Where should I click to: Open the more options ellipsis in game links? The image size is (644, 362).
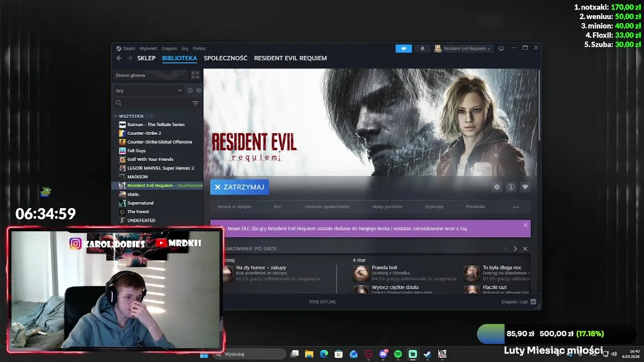(x=516, y=207)
